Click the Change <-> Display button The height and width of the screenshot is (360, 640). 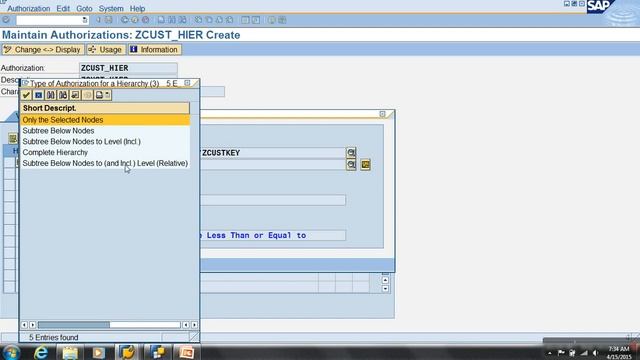pos(42,50)
